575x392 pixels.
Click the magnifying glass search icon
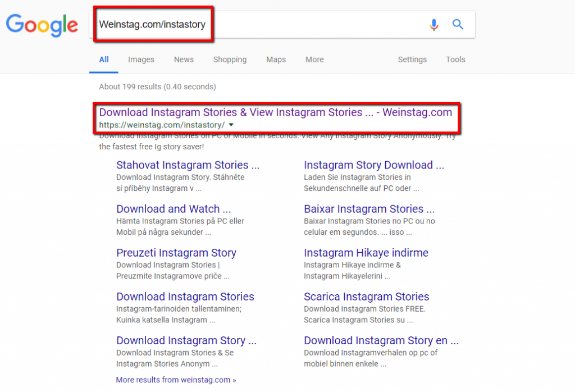click(458, 24)
